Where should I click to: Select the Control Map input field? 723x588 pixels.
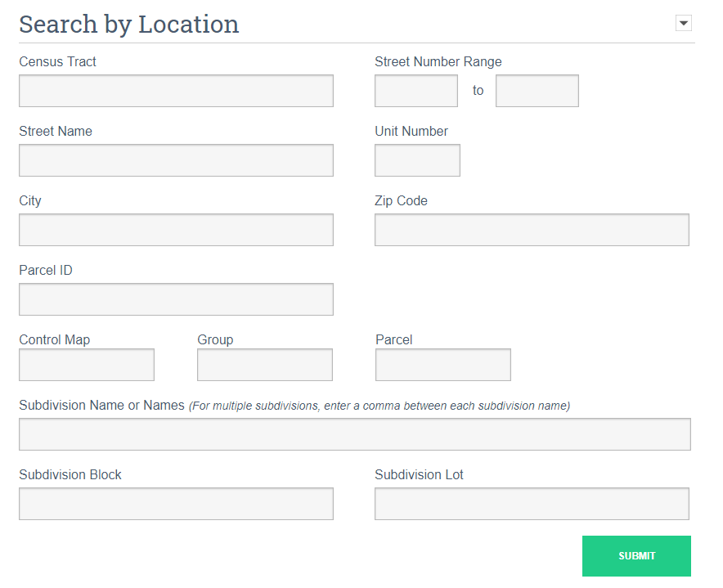86,365
